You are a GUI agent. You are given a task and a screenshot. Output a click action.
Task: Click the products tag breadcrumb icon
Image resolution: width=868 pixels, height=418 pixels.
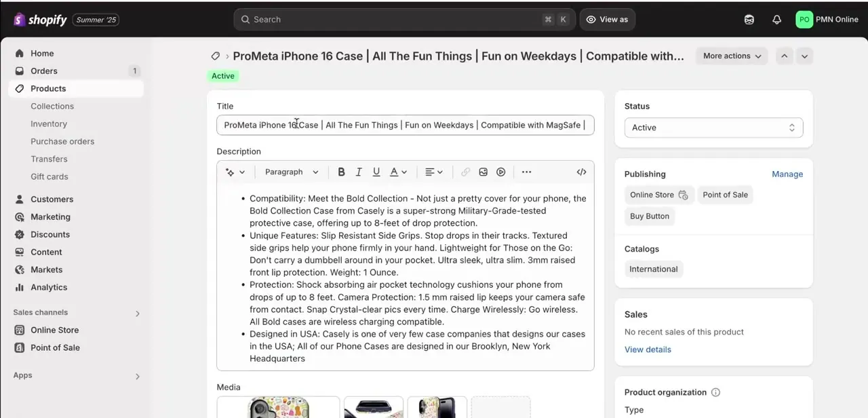pos(216,56)
